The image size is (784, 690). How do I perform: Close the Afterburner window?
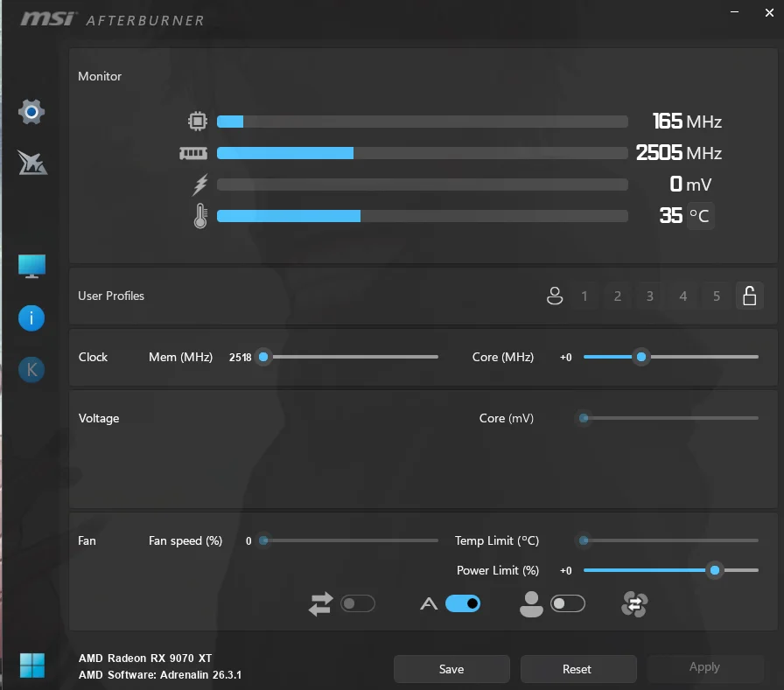pos(769,12)
